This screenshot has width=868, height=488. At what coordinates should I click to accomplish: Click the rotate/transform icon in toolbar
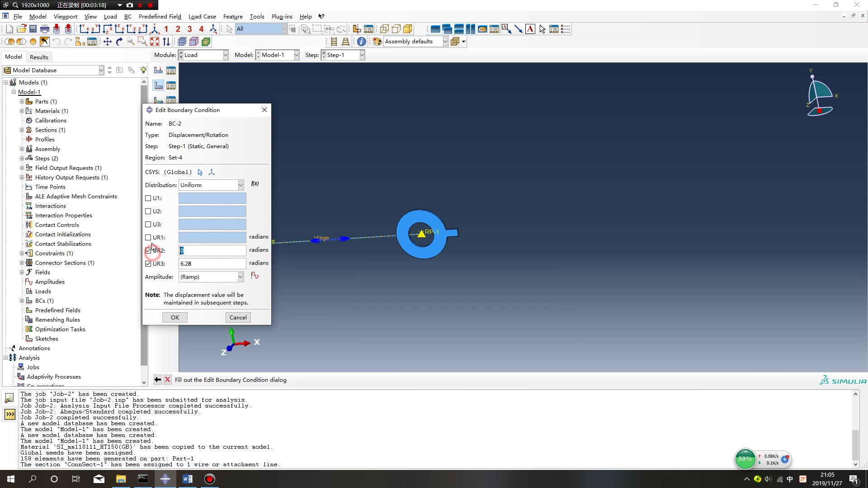[118, 41]
